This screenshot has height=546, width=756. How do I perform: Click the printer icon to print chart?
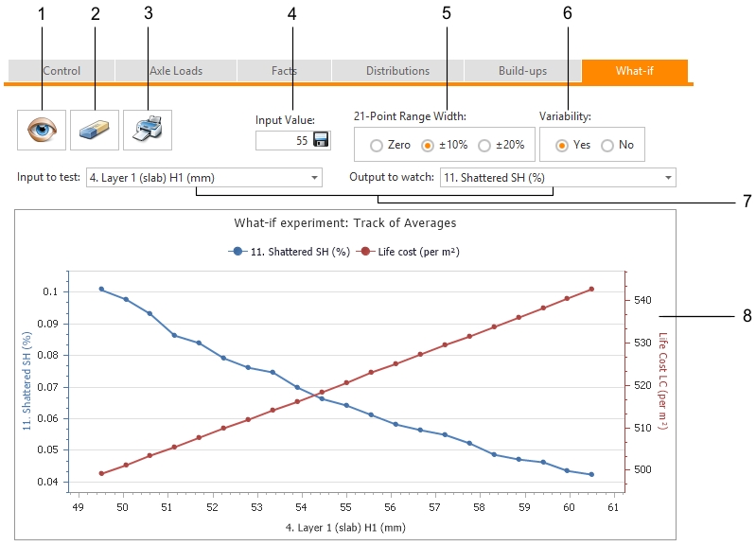click(x=148, y=130)
